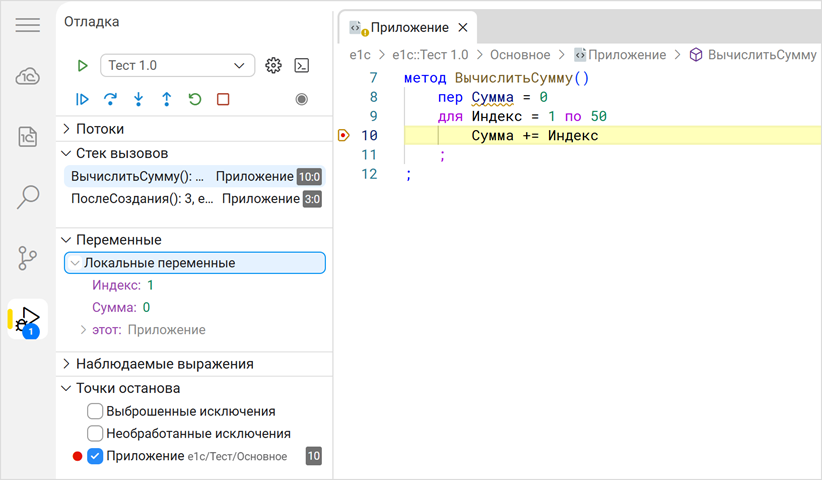Enable Необработанные исключения checkbox

[x=95, y=433]
